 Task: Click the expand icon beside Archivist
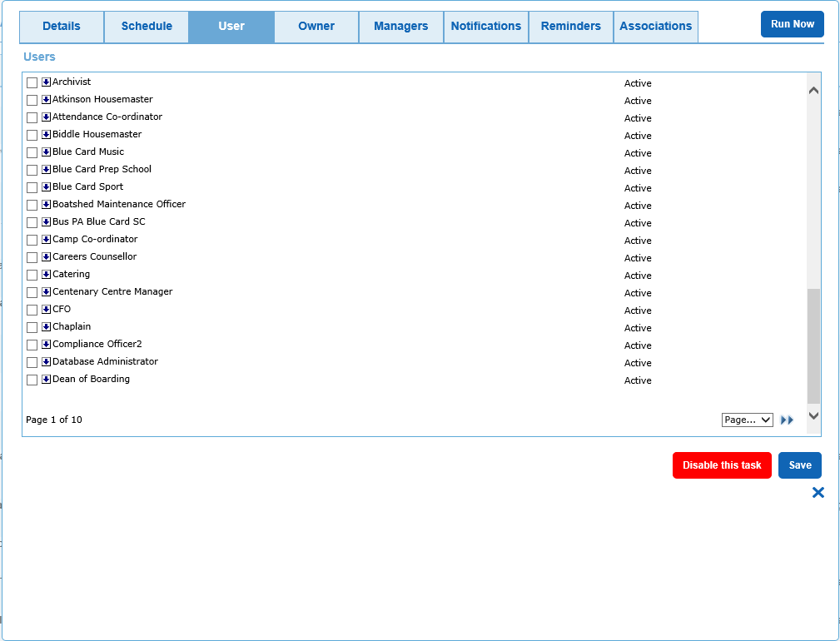[x=44, y=82]
